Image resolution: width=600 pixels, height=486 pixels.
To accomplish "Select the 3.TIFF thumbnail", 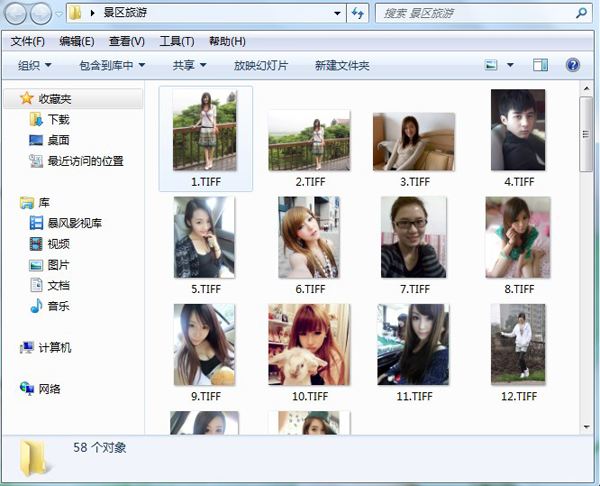I will (x=414, y=142).
